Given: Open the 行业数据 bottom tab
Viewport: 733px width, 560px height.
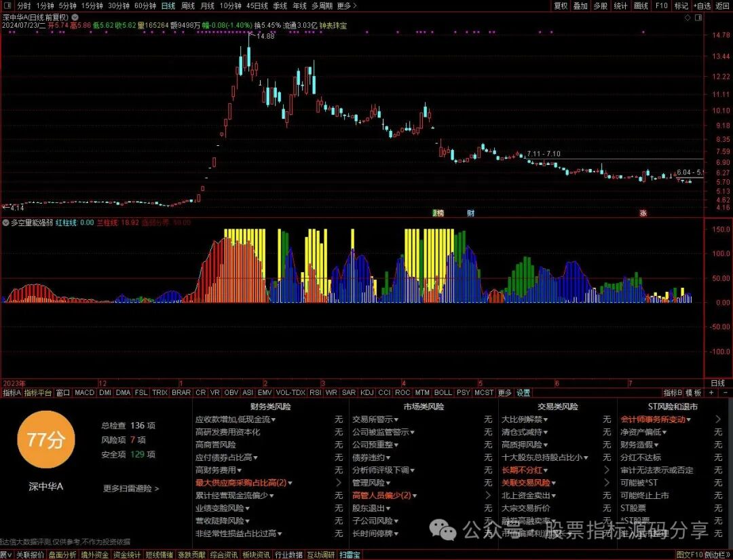Looking at the screenshot, I should pos(288,555).
